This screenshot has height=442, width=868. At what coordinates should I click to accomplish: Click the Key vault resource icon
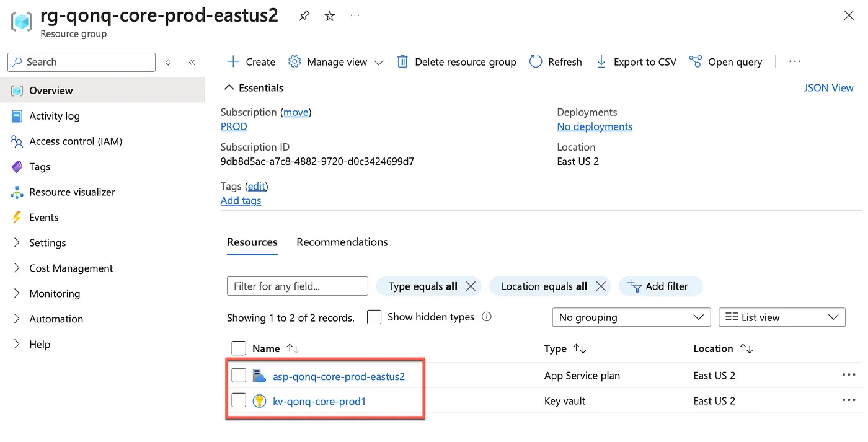pos(260,401)
